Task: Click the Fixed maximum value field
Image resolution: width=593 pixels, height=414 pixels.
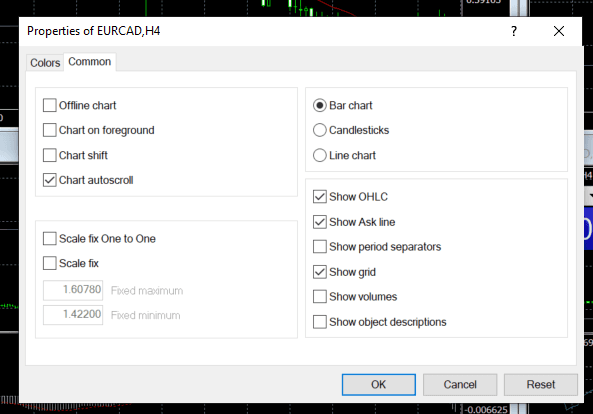Action: pyautogui.click(x=73, y=290)
